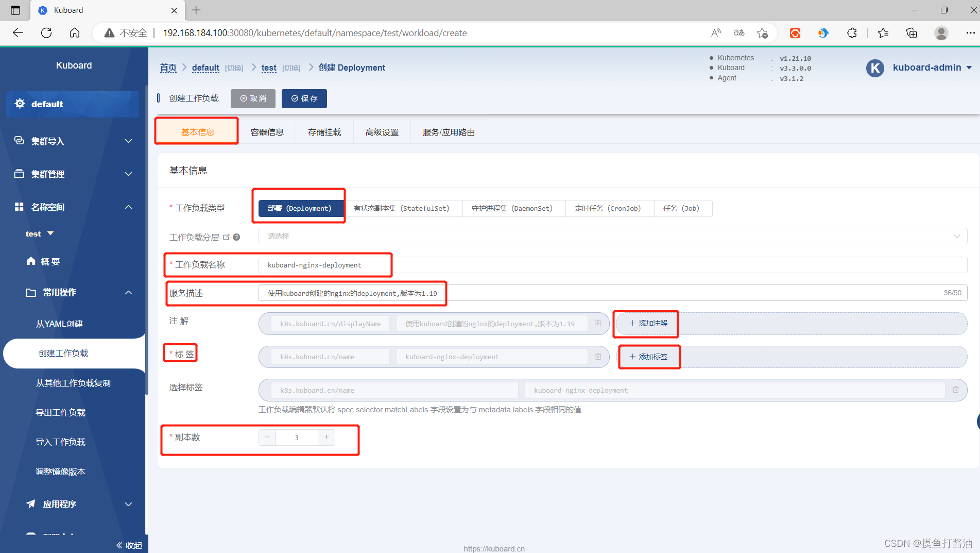Click the blue bird extension icon
The width and height of the screenshot is (980, 553).
823,33
